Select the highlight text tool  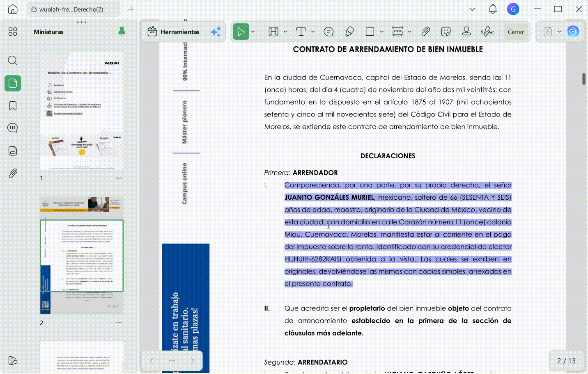click(273, 32)
